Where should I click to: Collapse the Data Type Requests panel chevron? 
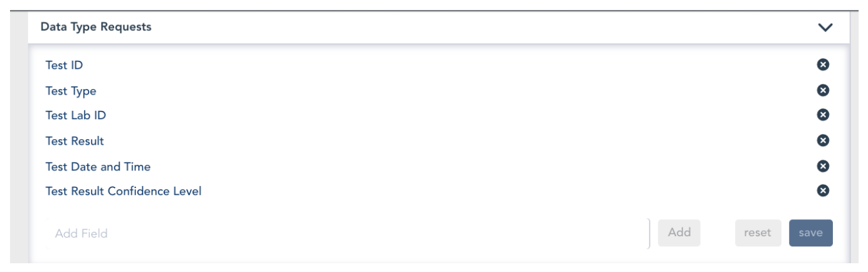(825, 28)
